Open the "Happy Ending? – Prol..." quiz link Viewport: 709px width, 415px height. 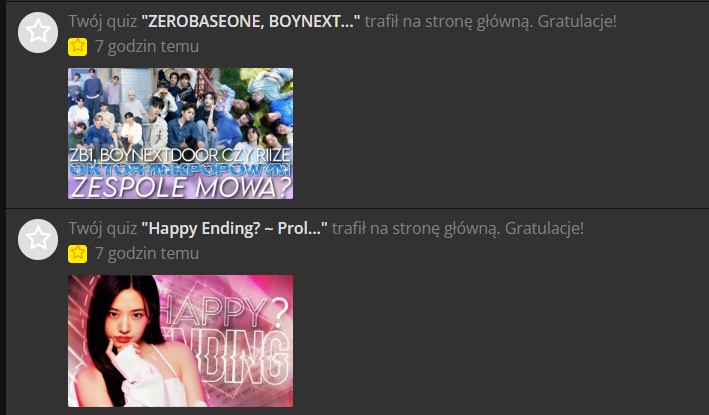tap(234, 228)
